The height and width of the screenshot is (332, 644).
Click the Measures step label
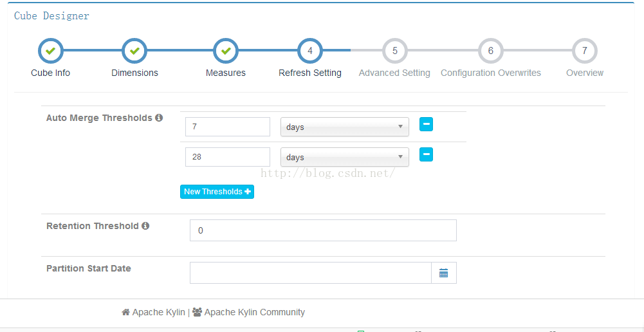225,73
